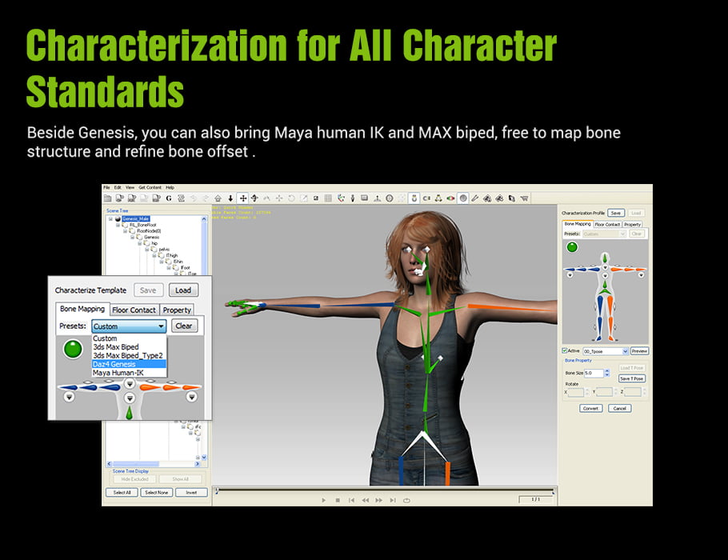Collapse the Genesis_Male tree node
The height and width of the screenshot is (560, 728).
tap(111, 218)
